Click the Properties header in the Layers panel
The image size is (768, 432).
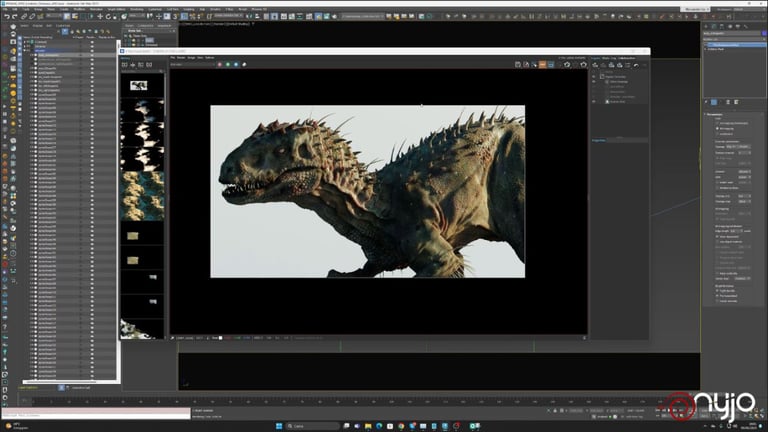tap(599, 141)
